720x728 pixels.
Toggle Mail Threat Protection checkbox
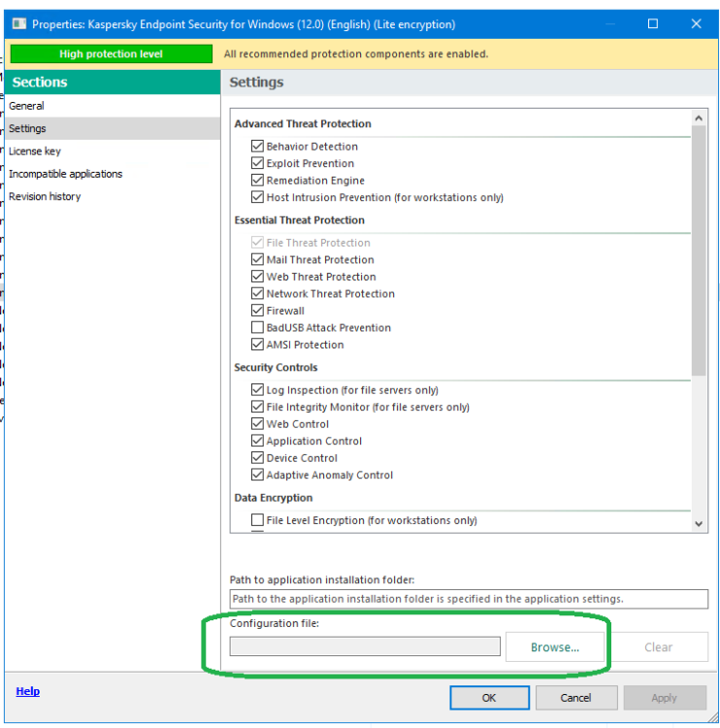(257, 259)
